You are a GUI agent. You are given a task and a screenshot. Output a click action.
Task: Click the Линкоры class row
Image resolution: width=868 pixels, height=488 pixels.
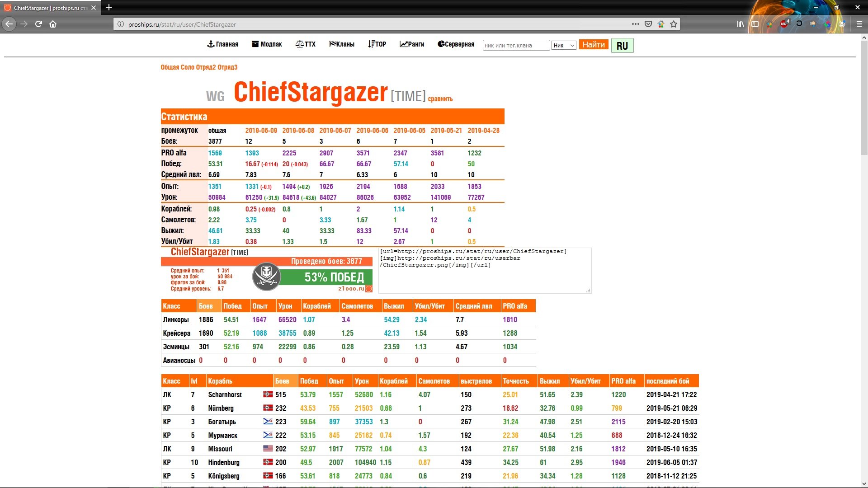[x=348, y=319]
